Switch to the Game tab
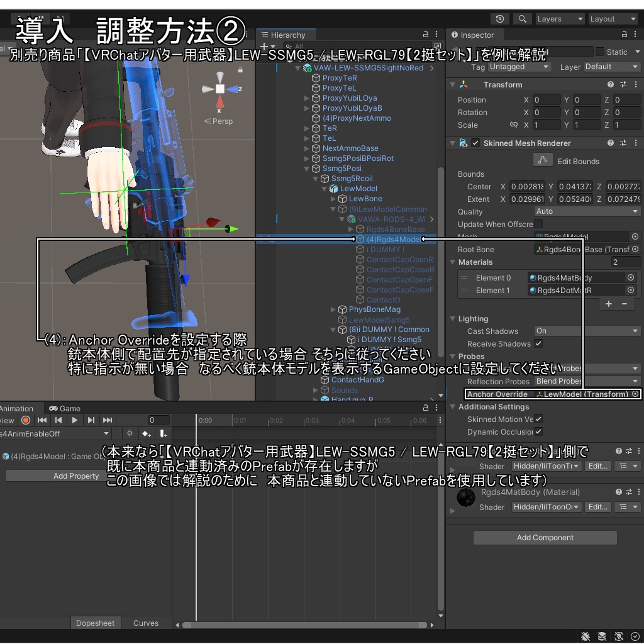 click(x=65, y=408)
